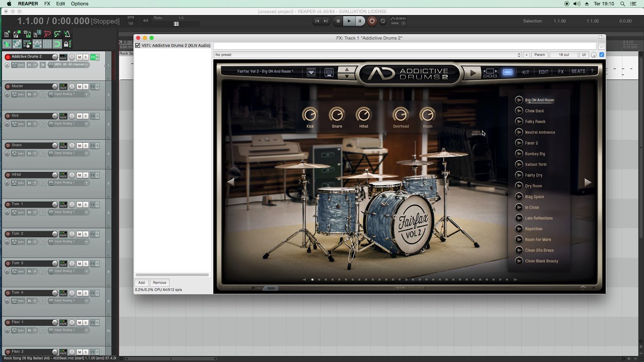The width and height of the screenshot is (644, 362).
Task: Solo the Snare track
Action: click(x=86, y=145)
